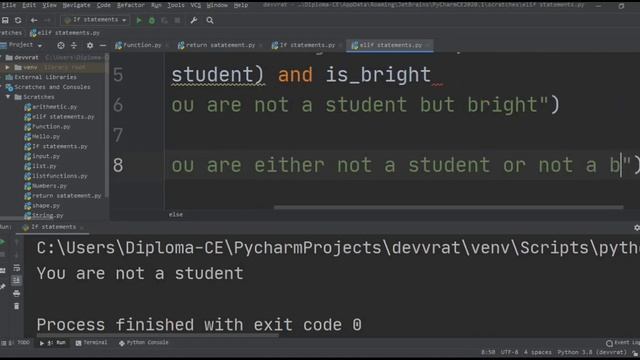Select listfunctions.py in the project tree
Image resolution: width=640 pixels, height=360 pixels.
(56, 176)
